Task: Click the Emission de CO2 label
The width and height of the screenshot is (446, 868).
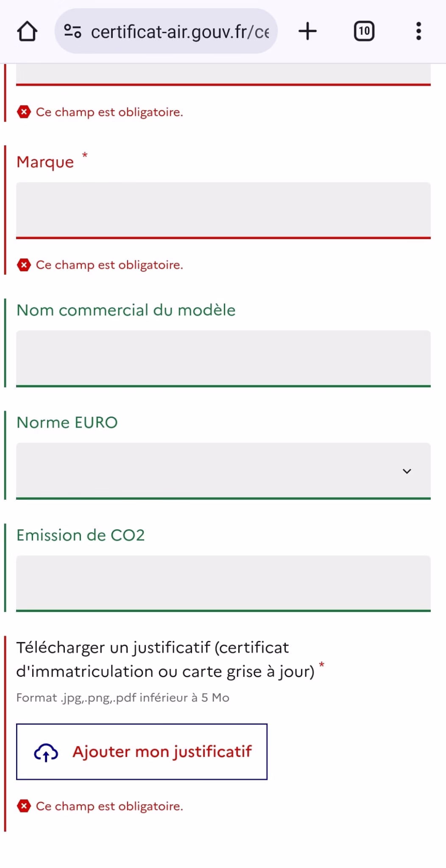Action: tap(81, 535)
